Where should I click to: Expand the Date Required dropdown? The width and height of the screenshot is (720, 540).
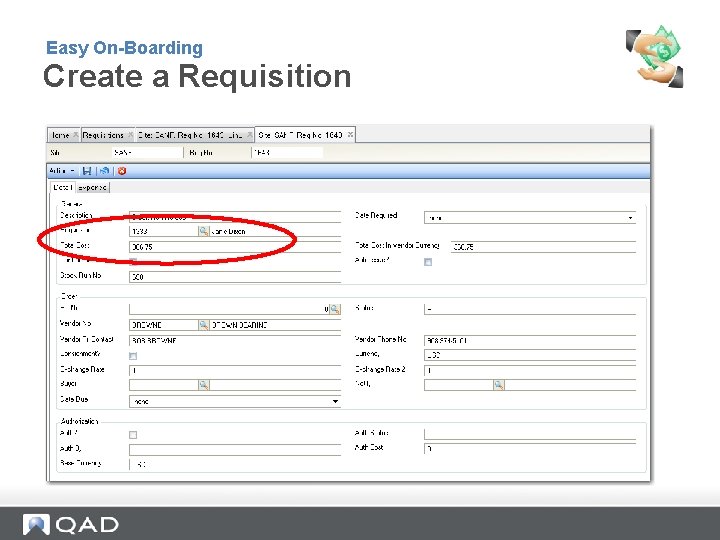(630, 218)
